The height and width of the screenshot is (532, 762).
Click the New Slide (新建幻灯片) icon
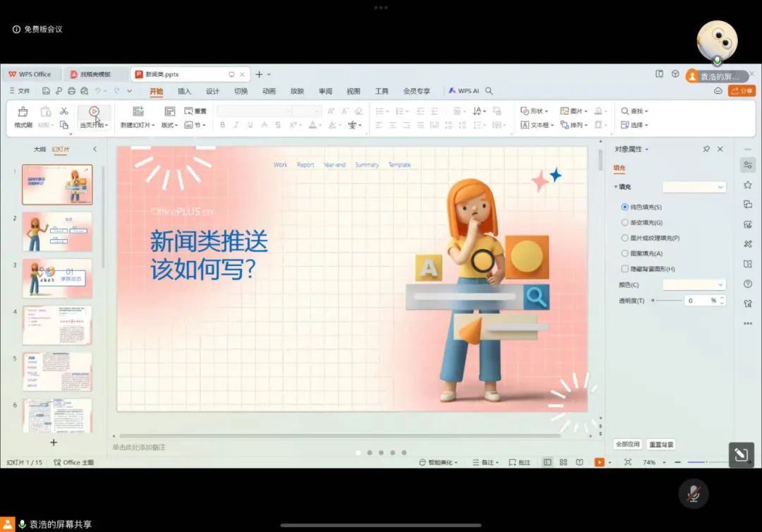pos(138,111)
